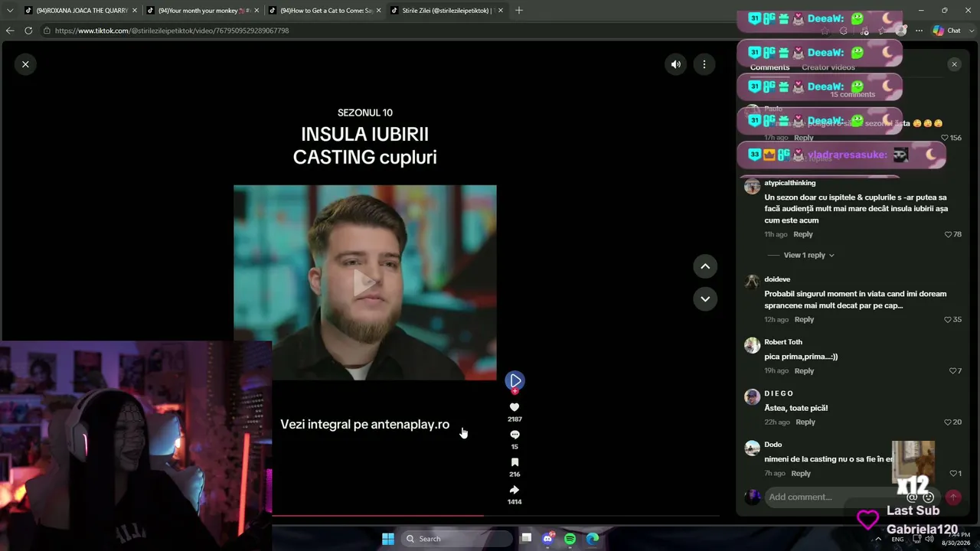This screenshot has height=551, width=980.
Task: Click the taskbar Search box
Action: tap(456, 539)
